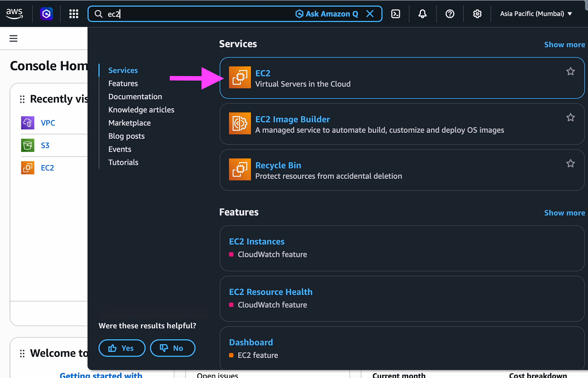The height and width of the screenshot is (378, 588).
Task: Show more results under Features heading
Action: (x=564, y=213)
